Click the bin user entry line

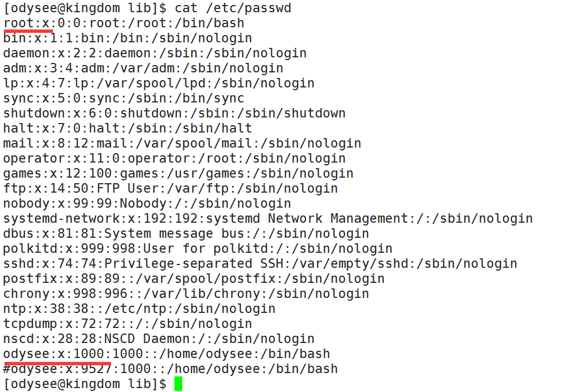[128, 38]
